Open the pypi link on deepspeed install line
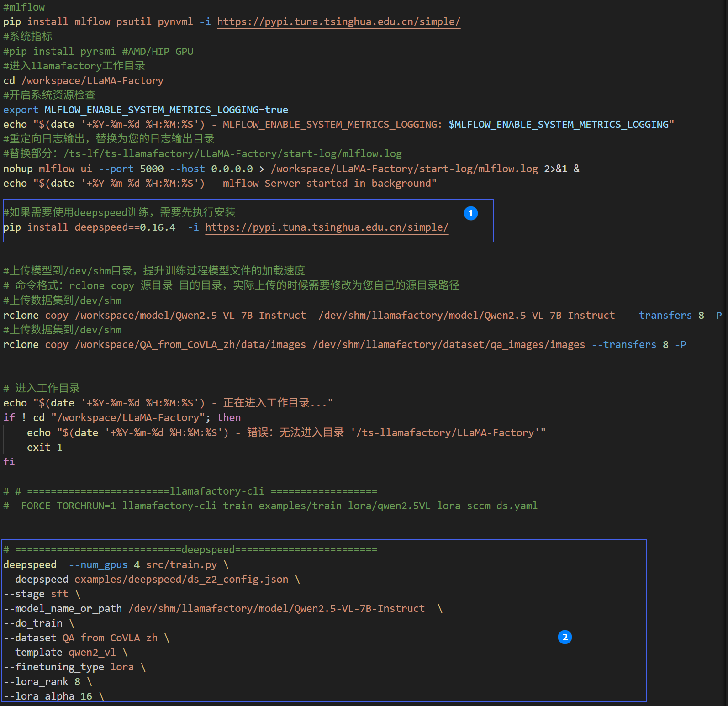Viewport: 728px width, 706px height. (x=327, y=227)
